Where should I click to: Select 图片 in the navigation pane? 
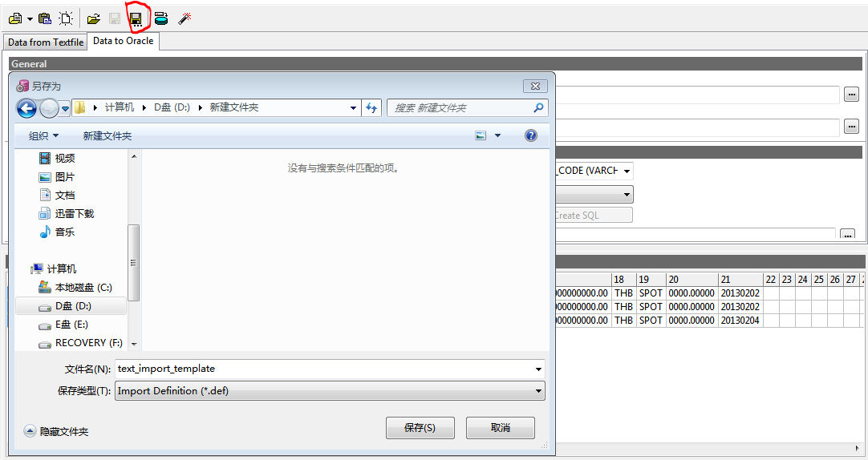pos(65,177)
